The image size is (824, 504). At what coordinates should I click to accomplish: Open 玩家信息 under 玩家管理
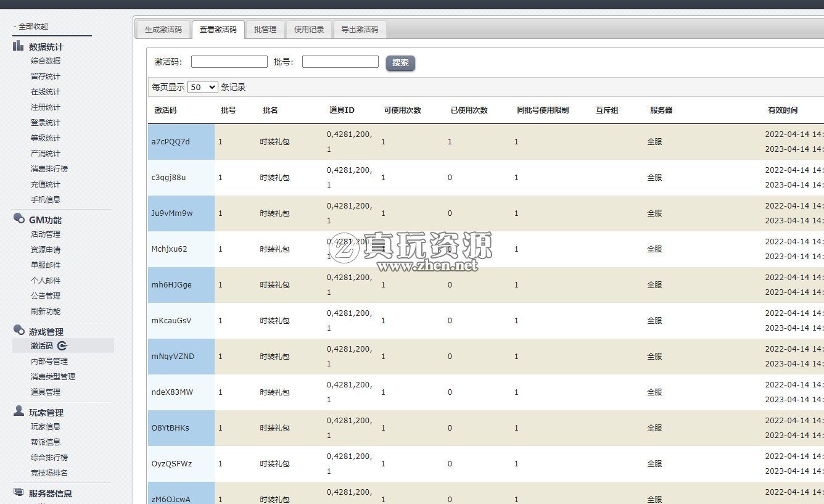(x=46, y=427)
